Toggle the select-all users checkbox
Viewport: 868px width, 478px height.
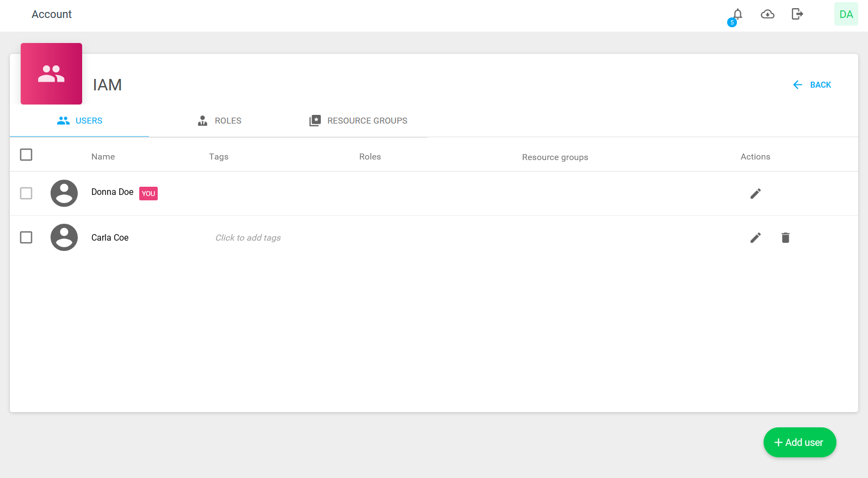tap(26, 155)
